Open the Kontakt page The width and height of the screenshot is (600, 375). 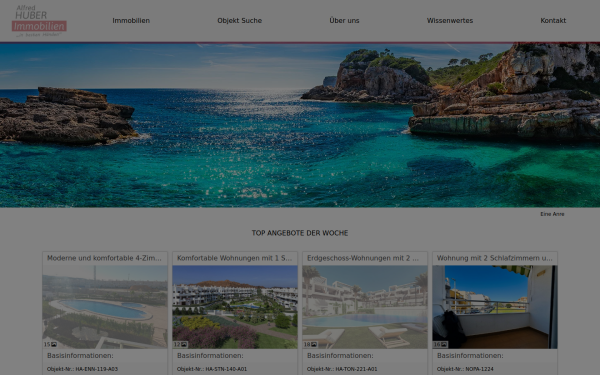coord(553,21)
